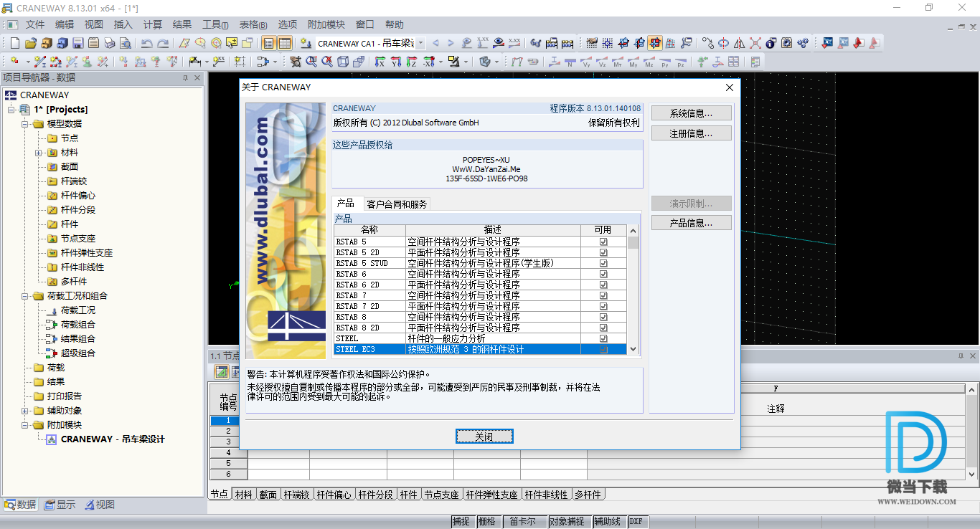The height and width of the screenshot is (529, 980).
Task: Click the Print preview magnifier icon
Action: click(126, 43)
